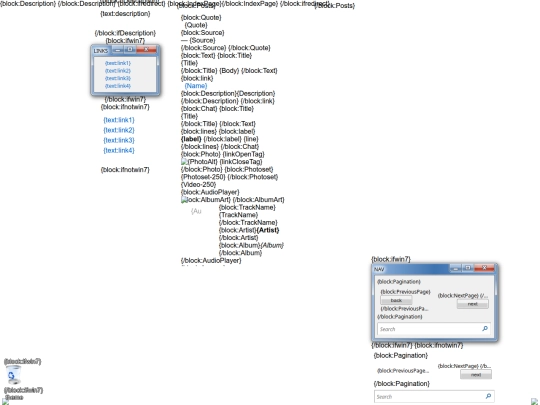Close the LINKS window
This screenshot has height=405, width=540.
click(146, 50)
